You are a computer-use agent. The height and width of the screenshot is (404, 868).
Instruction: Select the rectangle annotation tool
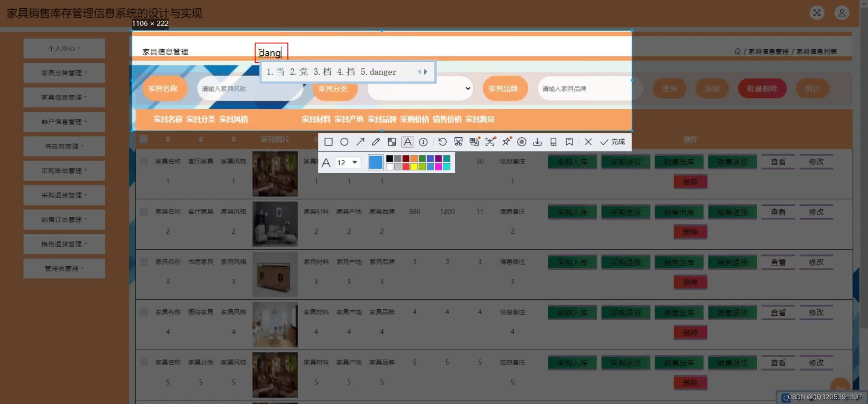[328, 142]
